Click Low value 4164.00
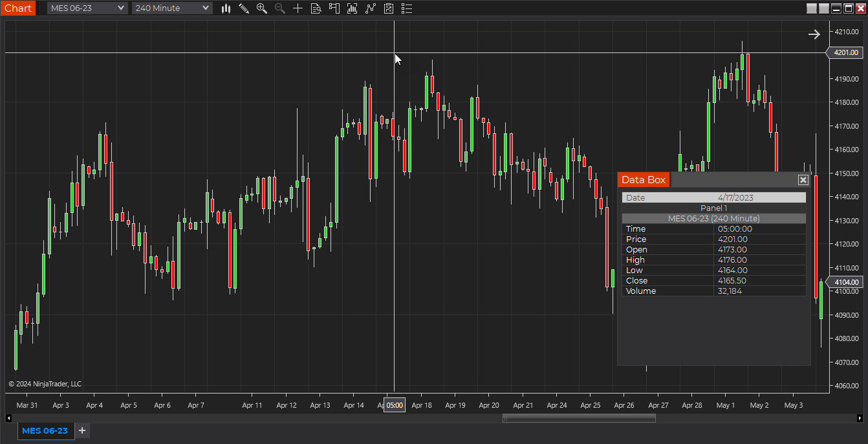The width and height of the screenshot is (868, 444). (732, 270)
